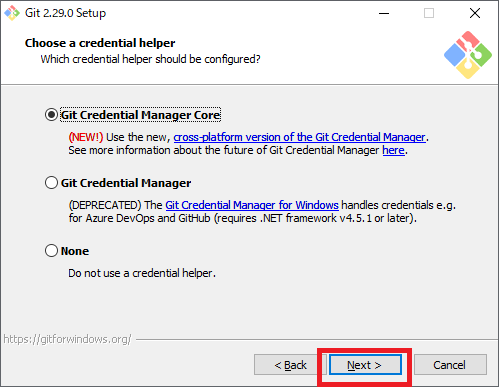Click the "Choose a credential helper" heading
This screenshot has width=499, height=387.
coord(100,43)
